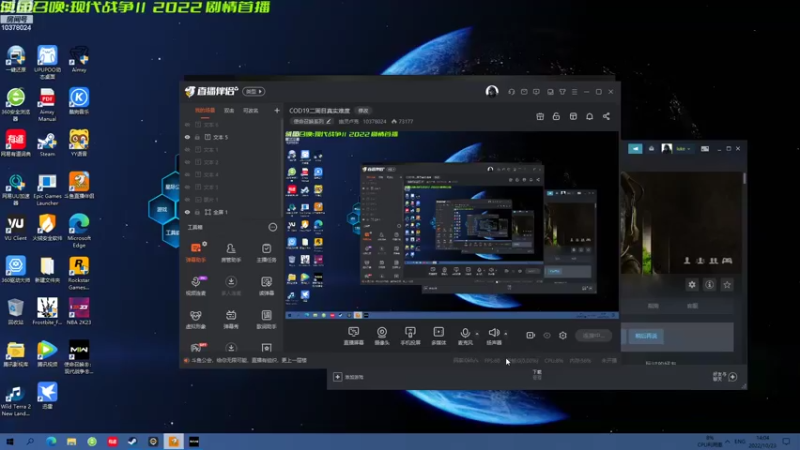800x450 pixels.
Task: Select the orange highlighted scene tab
Action: pos(205,110)
